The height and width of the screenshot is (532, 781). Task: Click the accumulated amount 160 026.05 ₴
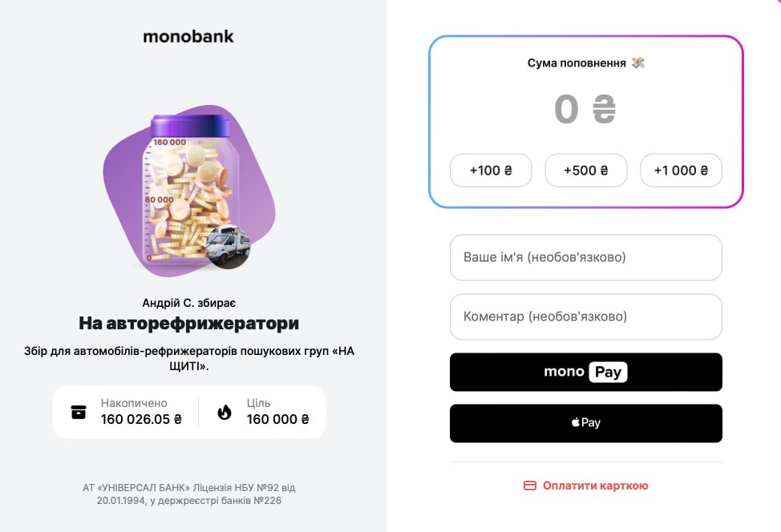[141, 419]
